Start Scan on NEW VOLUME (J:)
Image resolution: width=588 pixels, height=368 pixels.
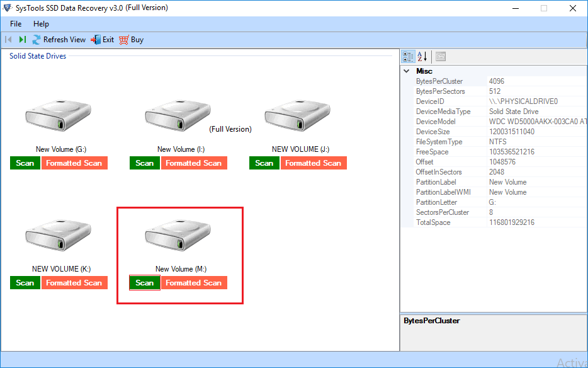coord(264,163)
